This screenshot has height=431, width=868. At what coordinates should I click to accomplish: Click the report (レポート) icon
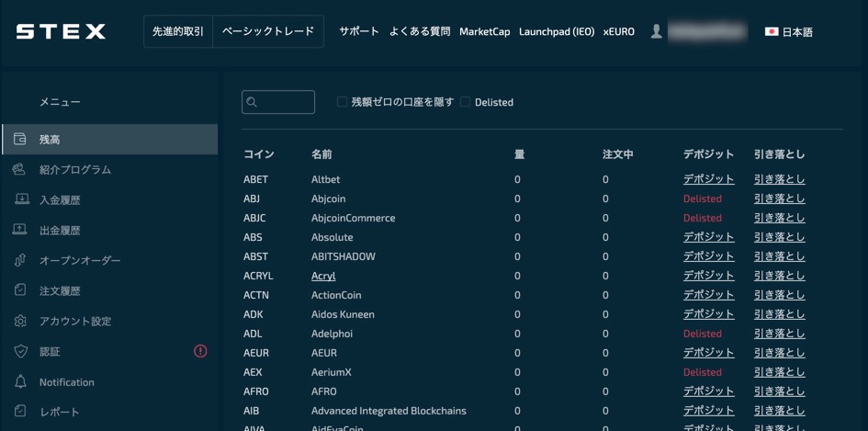[x=20, y=412]
